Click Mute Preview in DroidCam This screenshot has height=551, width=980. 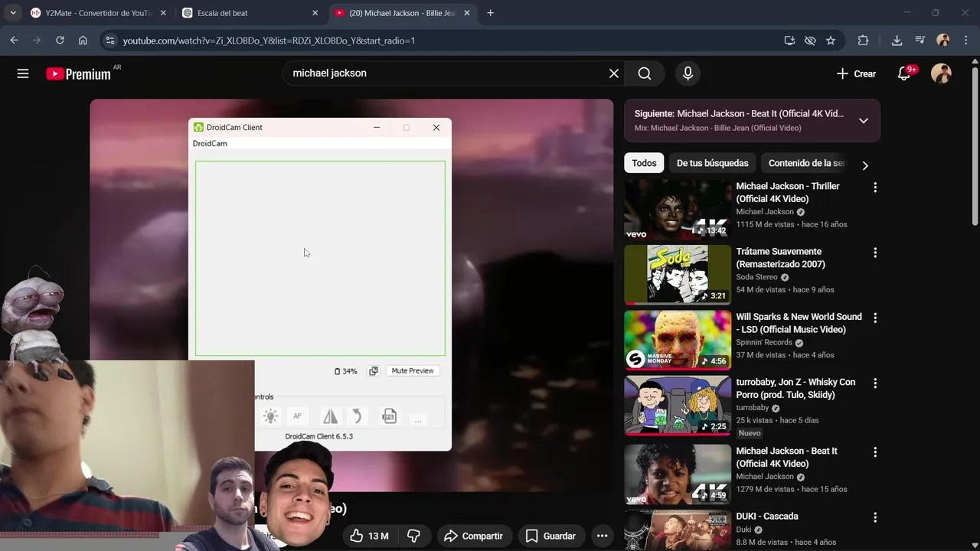(x=413, y=370)
